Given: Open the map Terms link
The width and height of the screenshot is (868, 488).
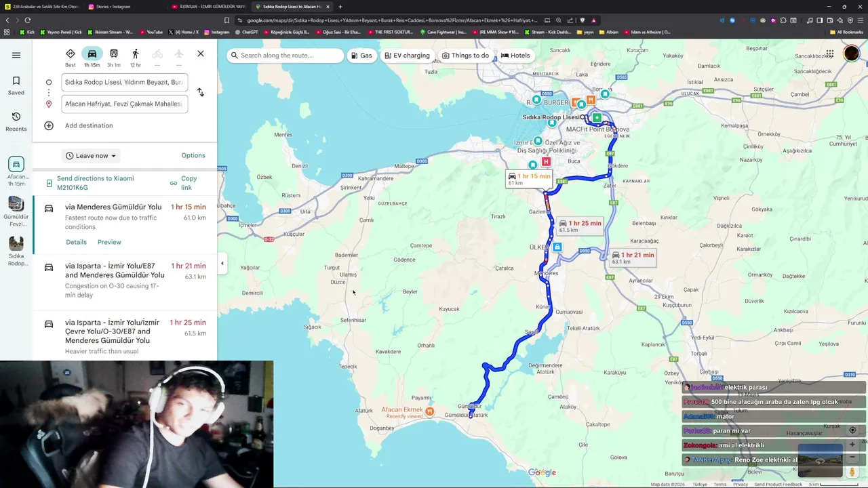Looking at the screenshot, I should (719, 484).
